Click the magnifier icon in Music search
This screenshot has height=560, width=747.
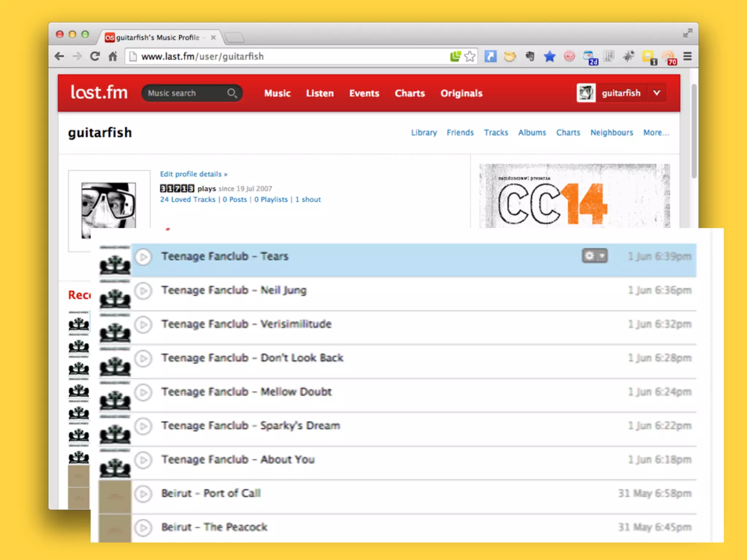point(232,93)
